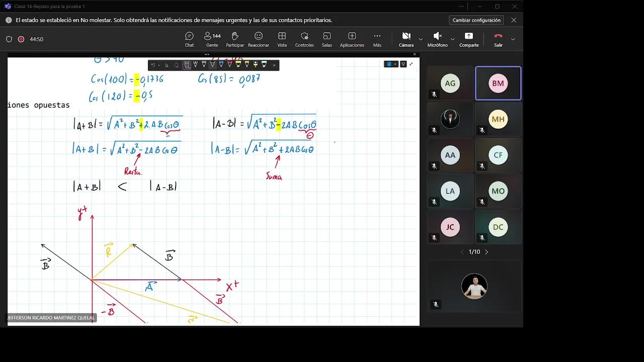Select participant tile DC
Screen dimensions: 644x362
[498, 227]
